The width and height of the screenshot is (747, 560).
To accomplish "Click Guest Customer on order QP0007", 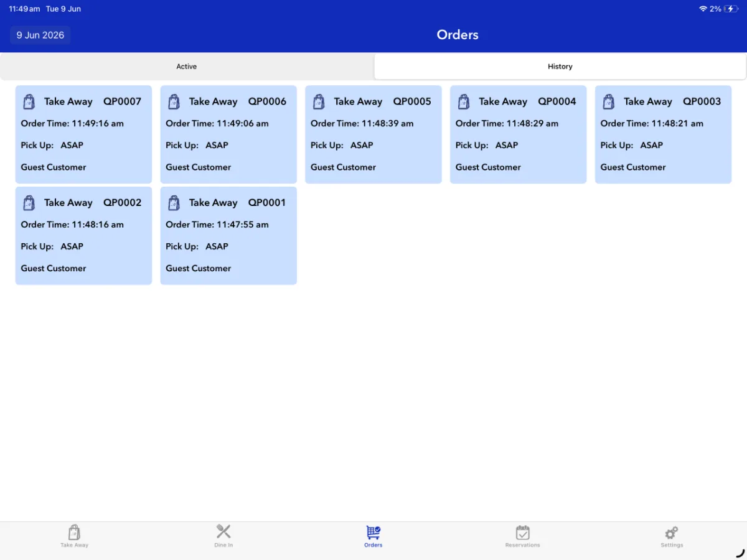I will click(54, 167).
